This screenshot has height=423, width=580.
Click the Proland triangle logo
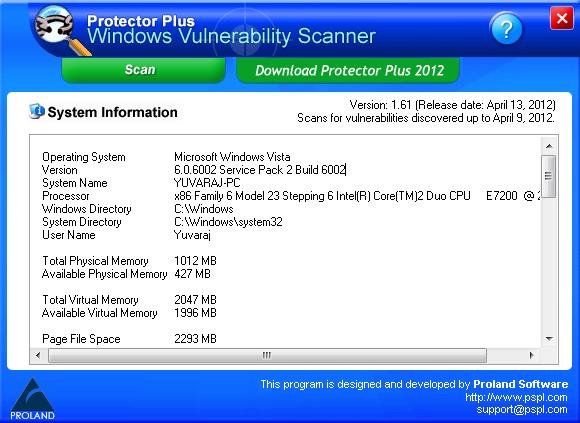pos(33,399)
